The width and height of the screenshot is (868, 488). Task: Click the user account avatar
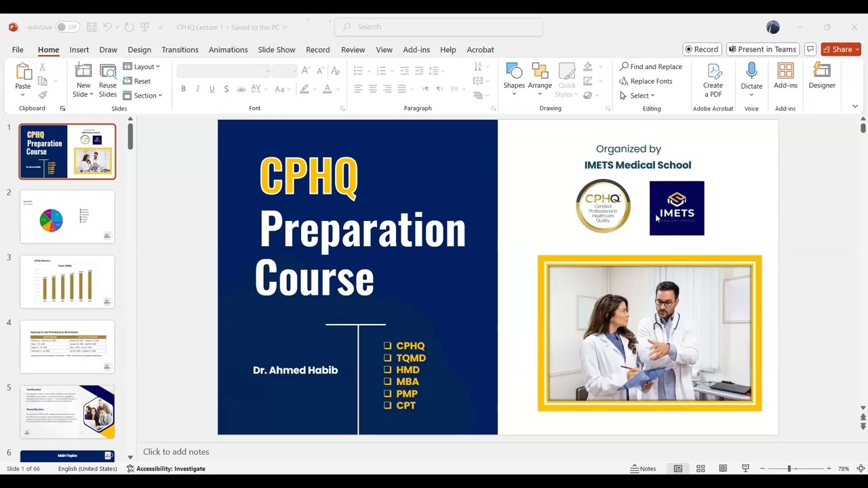(773, 27)
